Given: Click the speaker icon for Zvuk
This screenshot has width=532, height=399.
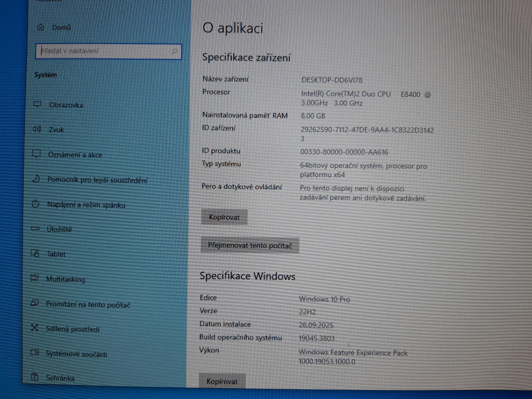Looking at the screenshot, I should tap(37, 129).
